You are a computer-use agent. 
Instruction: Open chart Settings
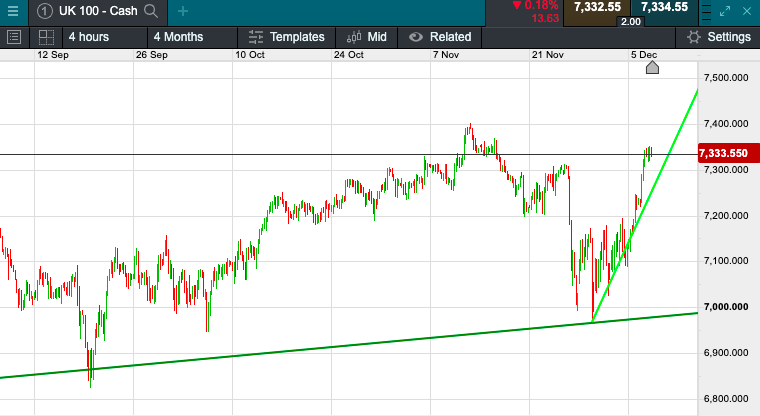point(717,37)
